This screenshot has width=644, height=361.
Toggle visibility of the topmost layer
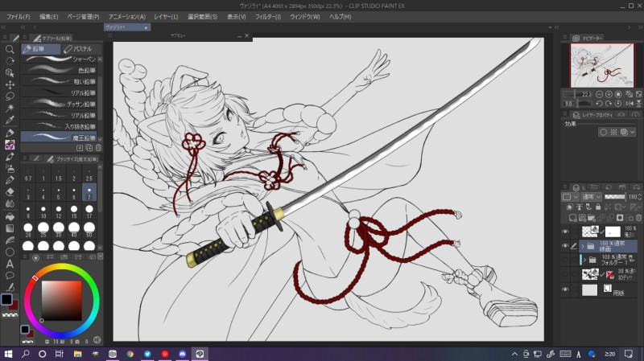click(564, 231)
